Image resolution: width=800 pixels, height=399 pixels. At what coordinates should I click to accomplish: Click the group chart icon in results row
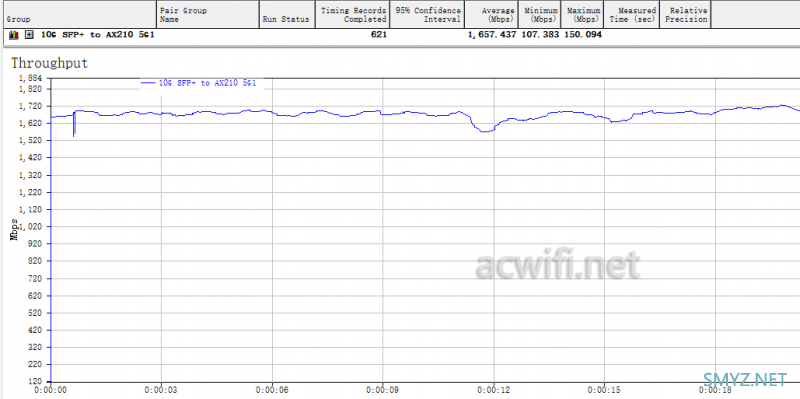(x=14, y=35)
